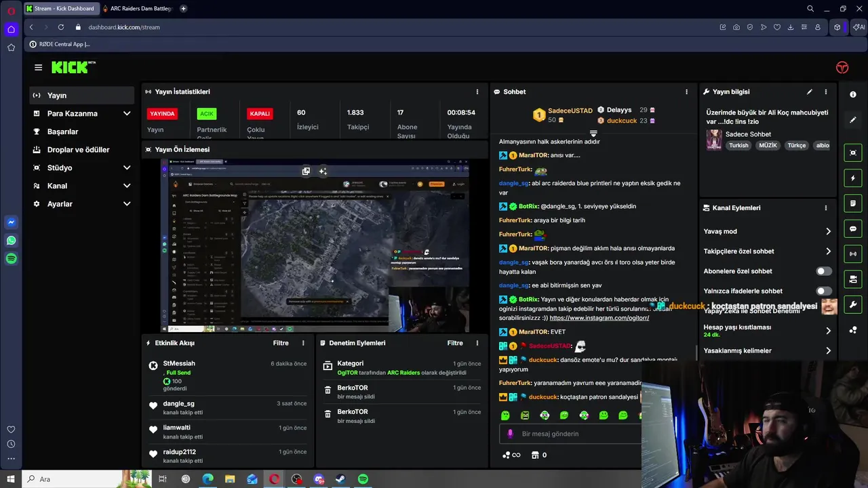Toggle the lightning bolt widget icon in sidebar

[853, 178]
